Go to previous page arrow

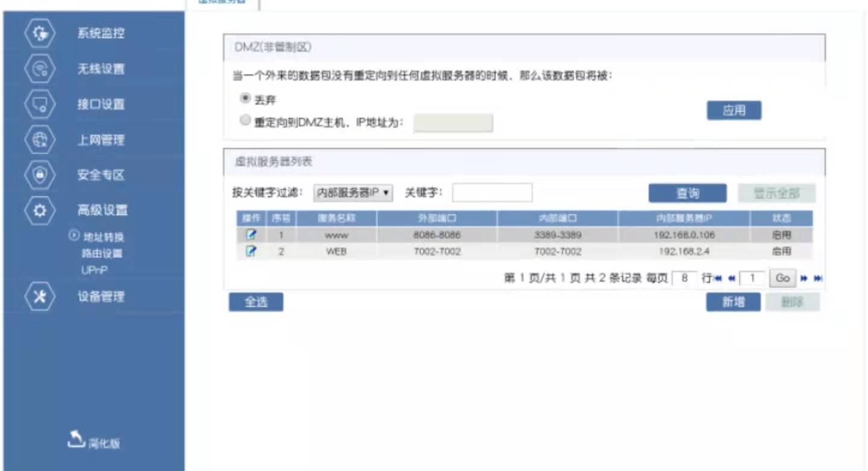(732, 278)
